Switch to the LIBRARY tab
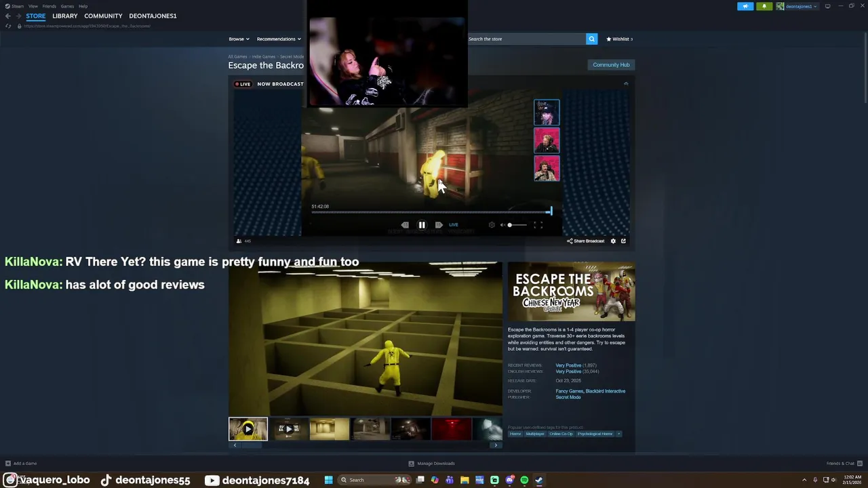This screenshot has width=868, height=488. coord(65,16)
